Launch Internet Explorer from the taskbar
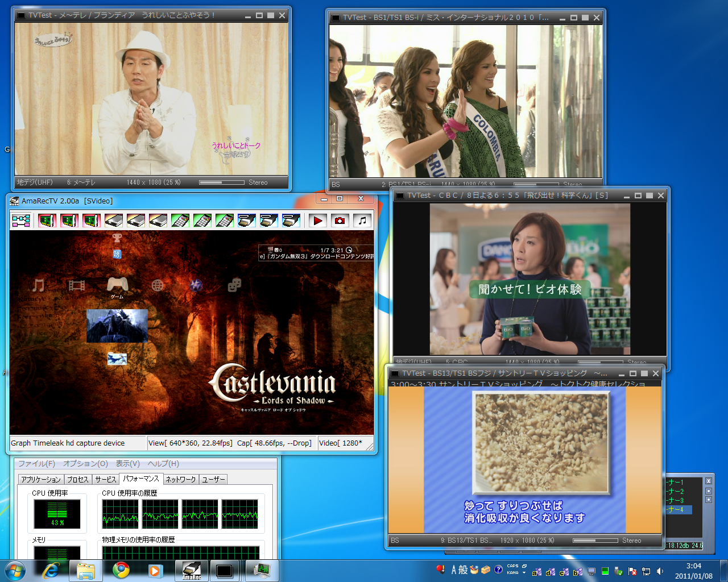 coord(51,570)
